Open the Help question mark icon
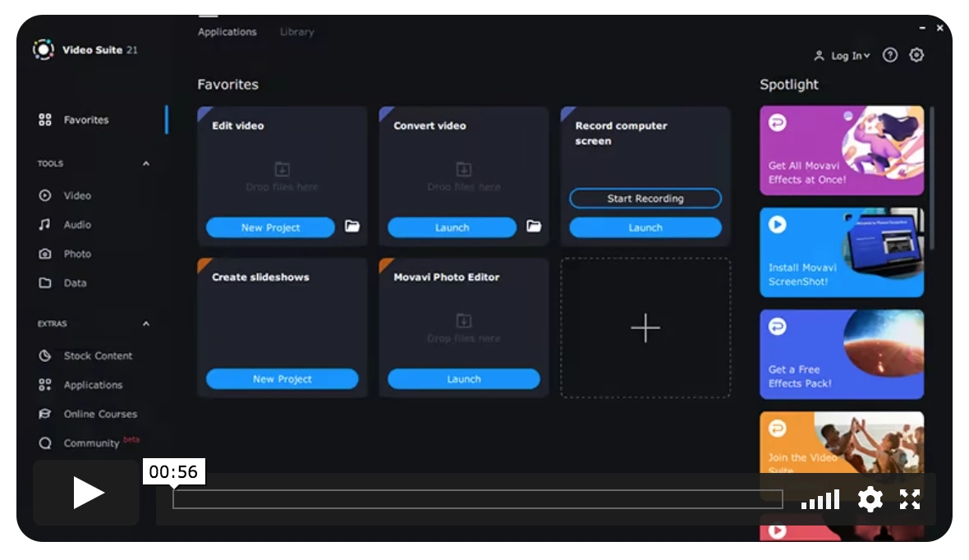969x560 pixels. pos(890,55)
